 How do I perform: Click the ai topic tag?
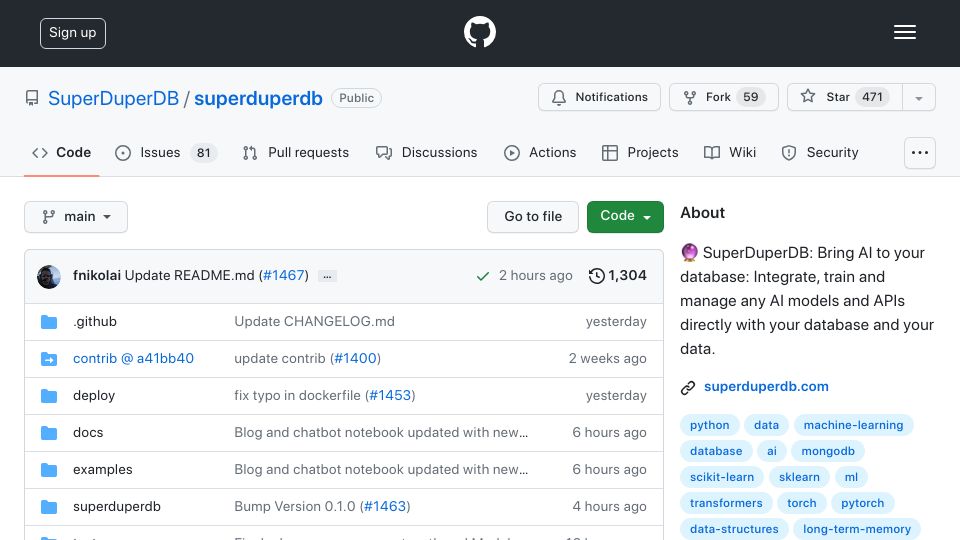click(x=771, y=451)
